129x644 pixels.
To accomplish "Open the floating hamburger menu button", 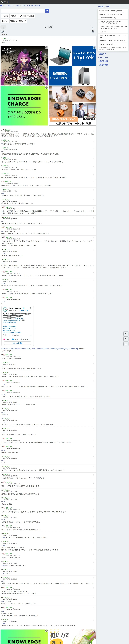I will coord(126,344).
